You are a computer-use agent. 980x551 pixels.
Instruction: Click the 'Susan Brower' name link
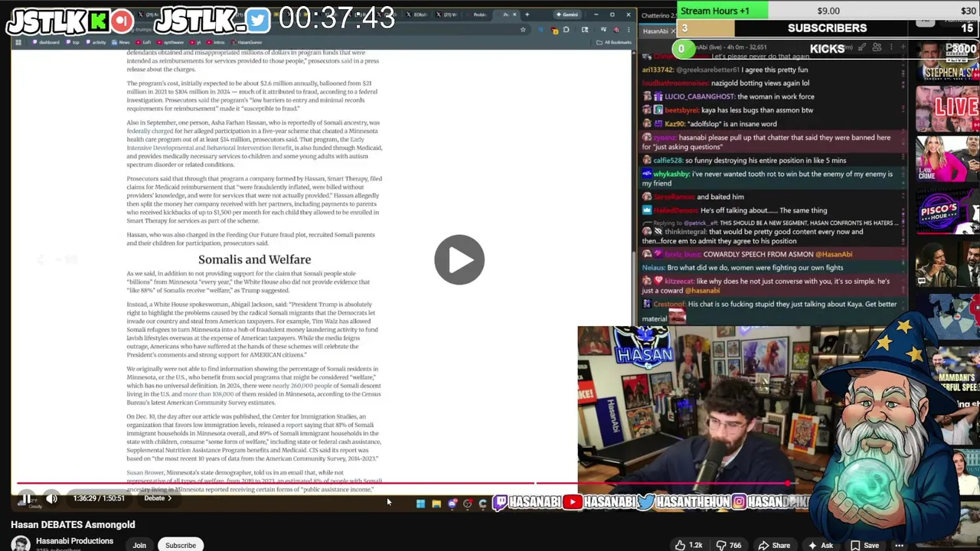145,473
